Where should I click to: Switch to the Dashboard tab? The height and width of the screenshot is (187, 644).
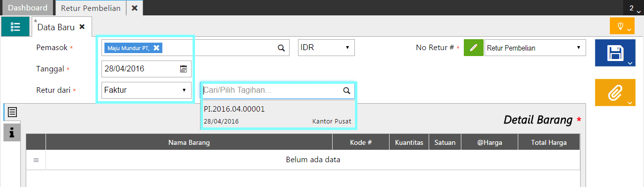[28, 8]
